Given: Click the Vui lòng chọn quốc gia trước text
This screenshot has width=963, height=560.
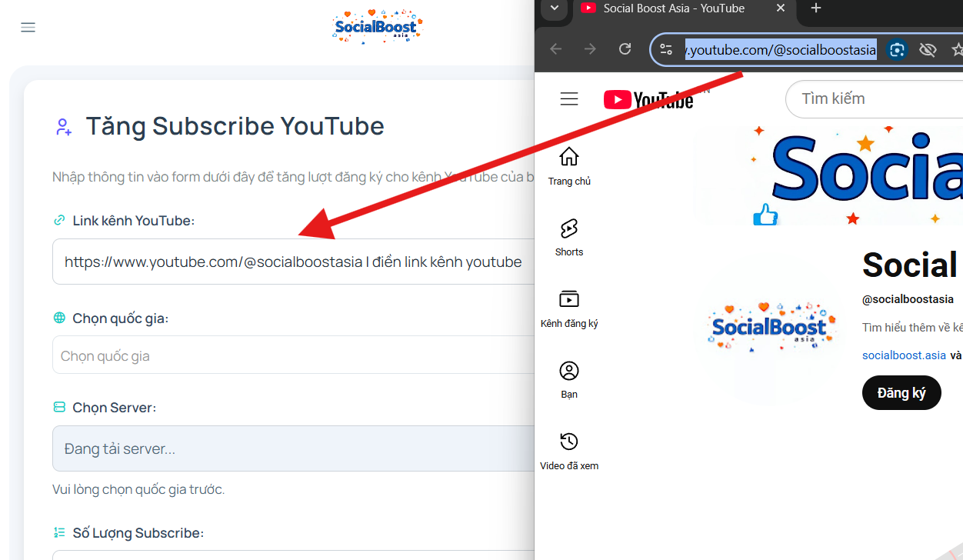Looking at the screenshot, I should pos(138,489).
